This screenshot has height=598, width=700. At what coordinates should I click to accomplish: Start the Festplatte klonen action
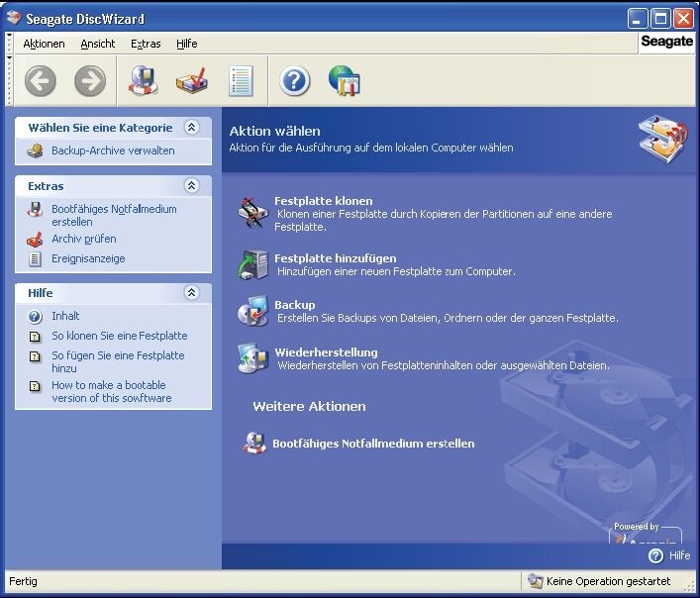coord(323,201)
